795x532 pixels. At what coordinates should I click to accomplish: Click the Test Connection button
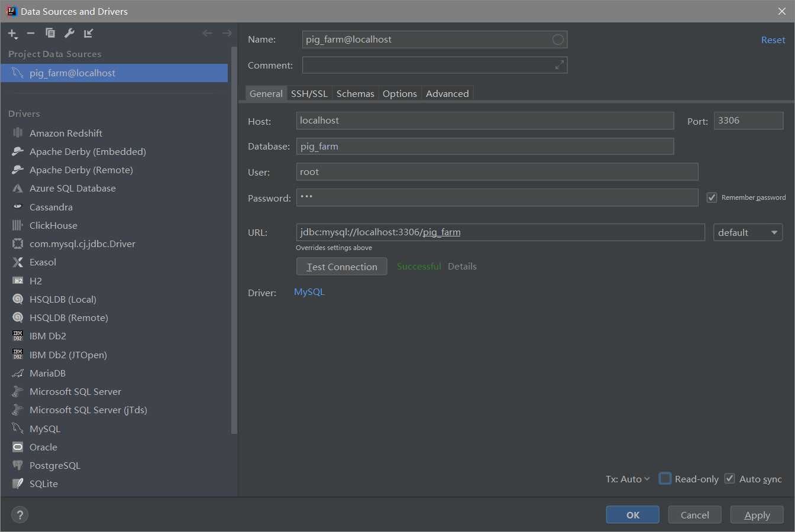tap(342, 267)
